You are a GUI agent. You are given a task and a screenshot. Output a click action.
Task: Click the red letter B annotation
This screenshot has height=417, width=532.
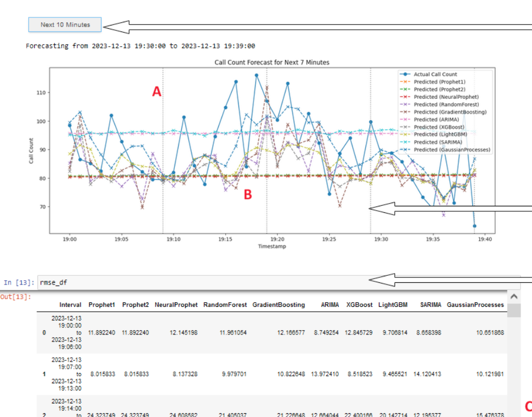click(x=248, y=194)
